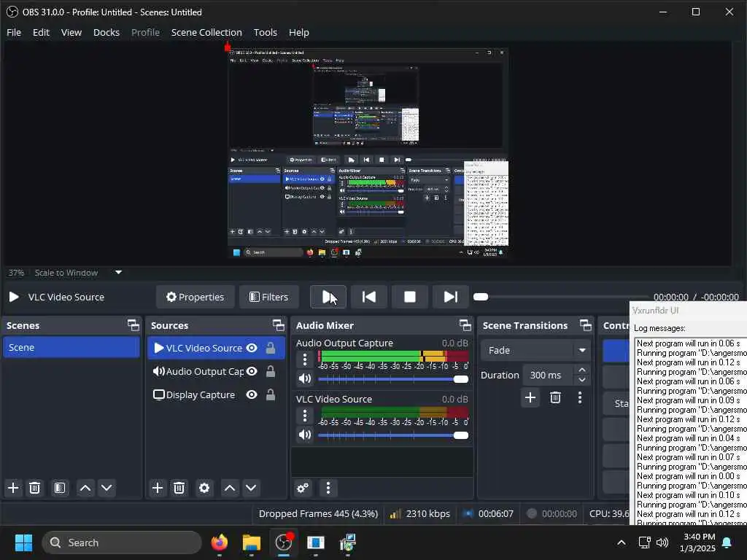Open the Scene Collection menu

click(x=206, y=32)
